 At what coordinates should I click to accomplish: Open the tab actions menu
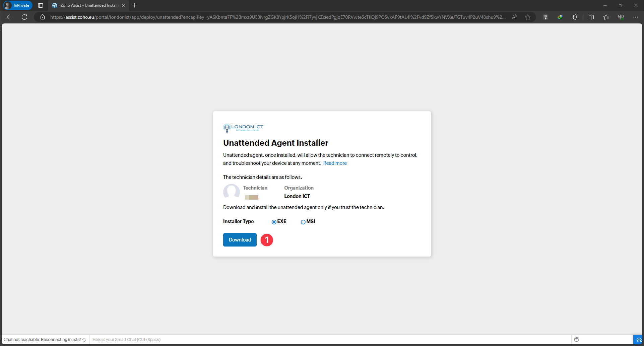41,5
